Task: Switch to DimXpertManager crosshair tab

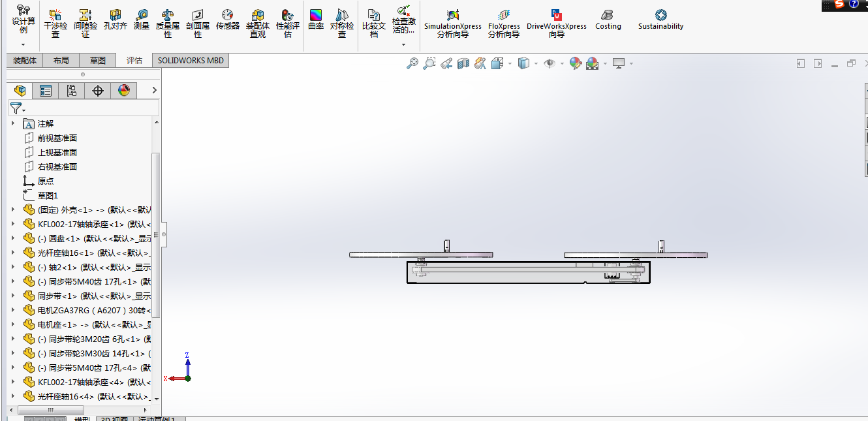Action: pos(98,91)
